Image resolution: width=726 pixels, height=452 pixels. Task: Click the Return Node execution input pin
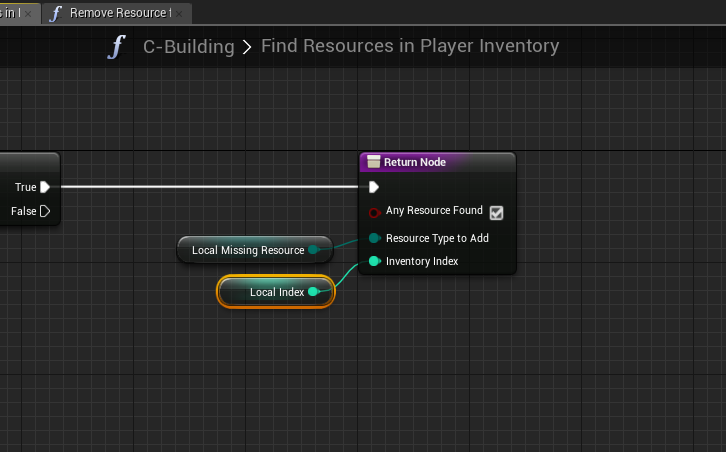[374, 187]
